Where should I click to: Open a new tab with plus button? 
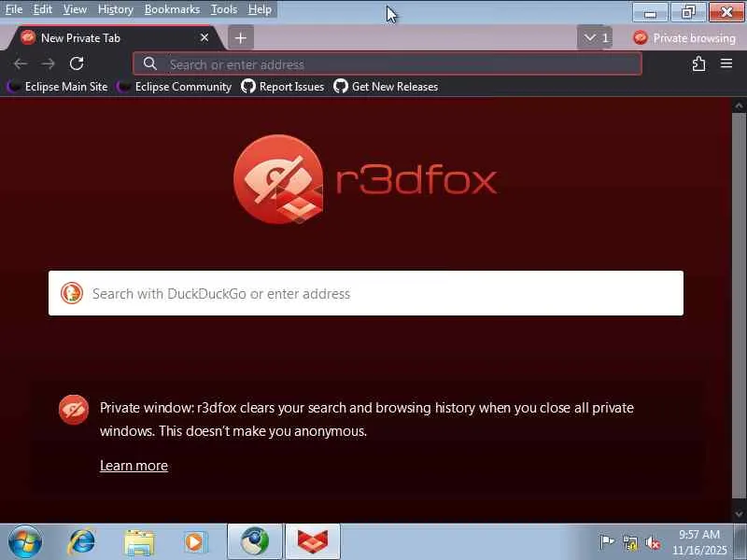click(241, 37)
